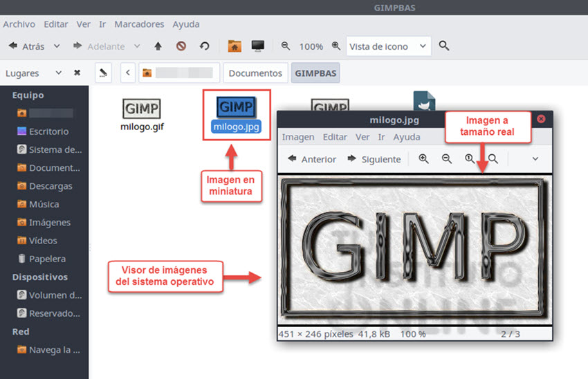Zoom out in the file manager toolbar
This screenshot has height=379, width=588.
[x=286, y=46]
